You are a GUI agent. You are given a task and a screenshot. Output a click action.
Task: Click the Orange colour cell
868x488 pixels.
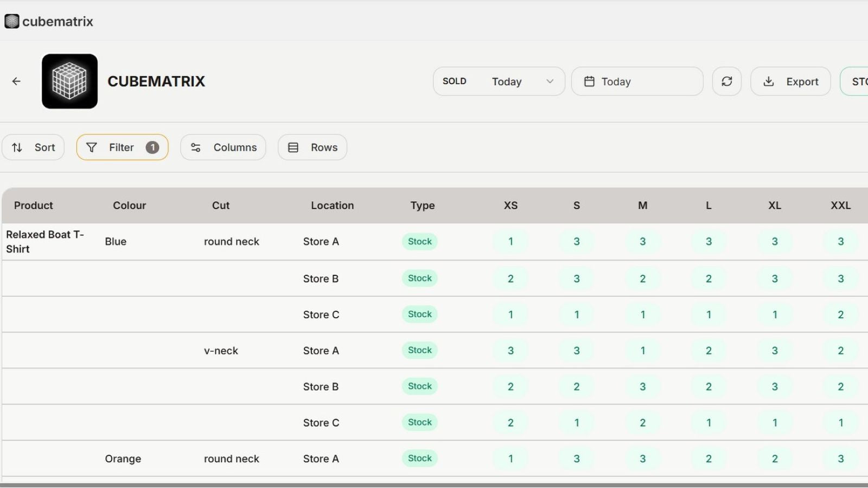tap(123, 459)
